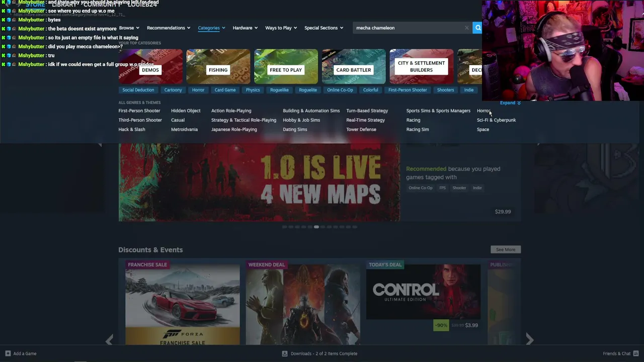The height and width of the screenshot is (362, 644).
Task: Open the Card Battler category tile
Action: pos(354,66)
